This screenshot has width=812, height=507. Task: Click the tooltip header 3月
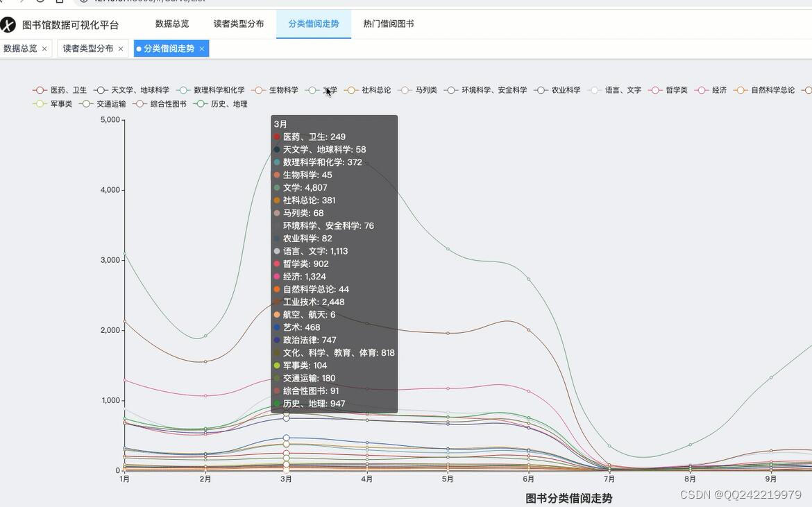pos(280,124)
